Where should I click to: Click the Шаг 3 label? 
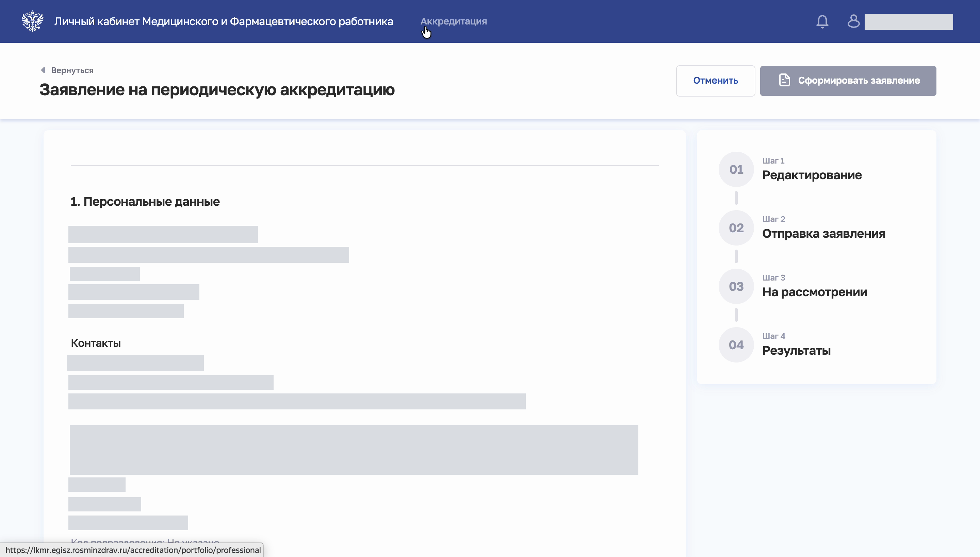[x=774, y=278]
